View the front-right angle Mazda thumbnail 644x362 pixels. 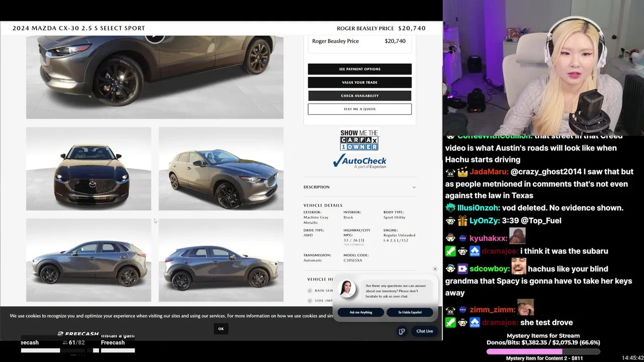pyautogui.click(x=221, y=168)
